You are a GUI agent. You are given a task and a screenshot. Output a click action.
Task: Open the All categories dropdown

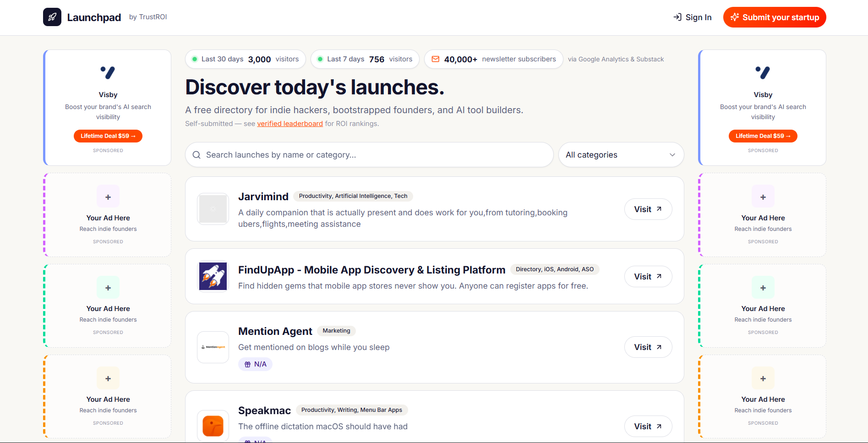(621, 154)
